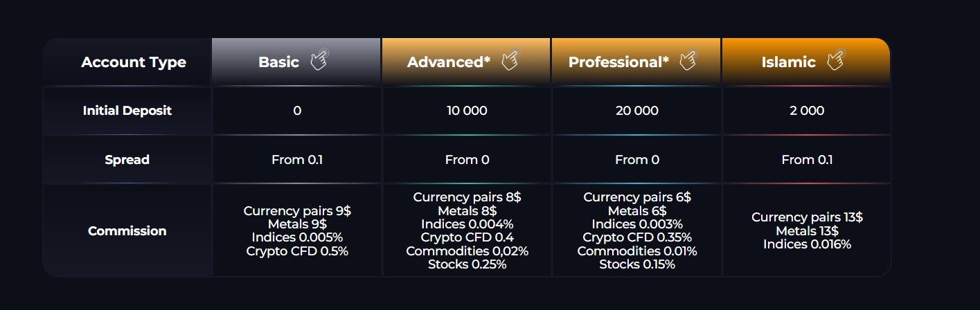Image resolution: width=980 pixels, height=310 pixels.
Task: Click the Initial Deposit row label
Action: tap(127, 111)
